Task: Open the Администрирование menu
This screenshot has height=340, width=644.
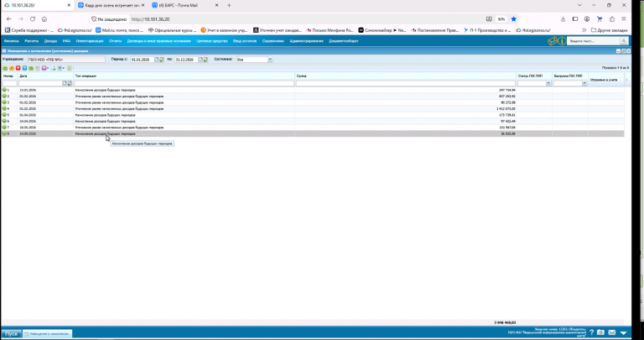Action: coord(306,41)
